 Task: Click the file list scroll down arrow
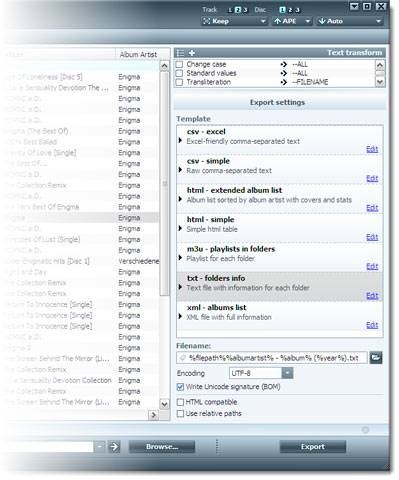point(164,404)
